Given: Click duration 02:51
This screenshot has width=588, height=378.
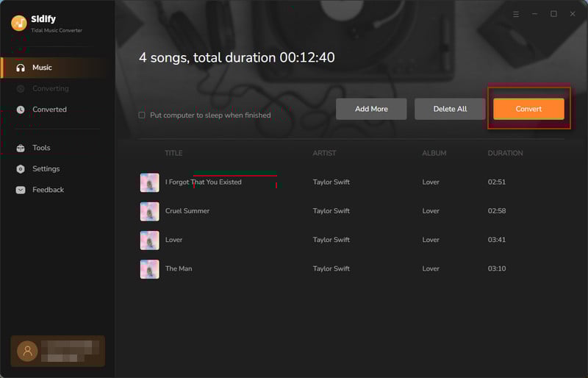Looking at the screenshot, I should click(x=497, y=182).
